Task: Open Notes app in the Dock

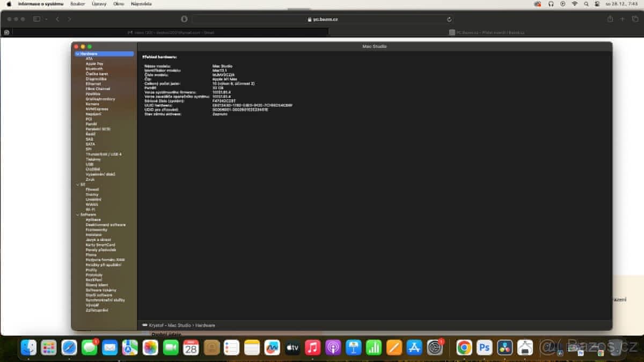Action: click(252, 348)
